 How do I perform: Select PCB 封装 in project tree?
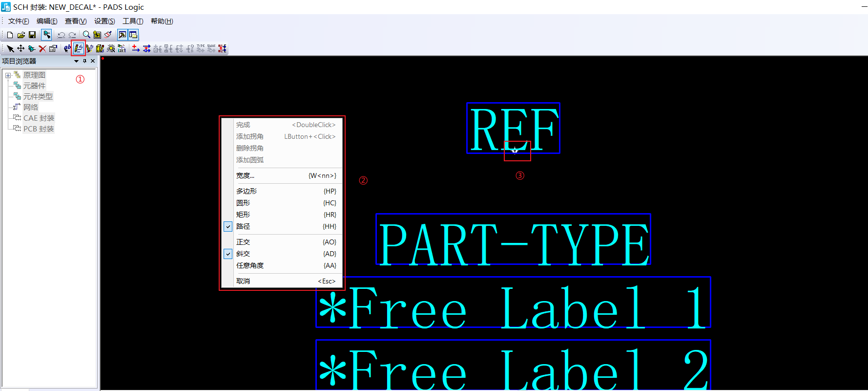coord(39,129)
